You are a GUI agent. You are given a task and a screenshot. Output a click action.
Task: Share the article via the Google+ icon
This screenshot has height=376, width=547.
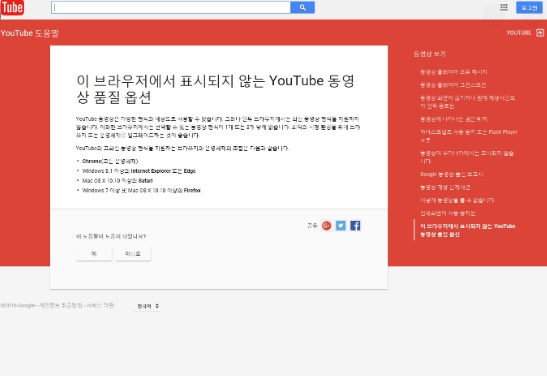327,226
